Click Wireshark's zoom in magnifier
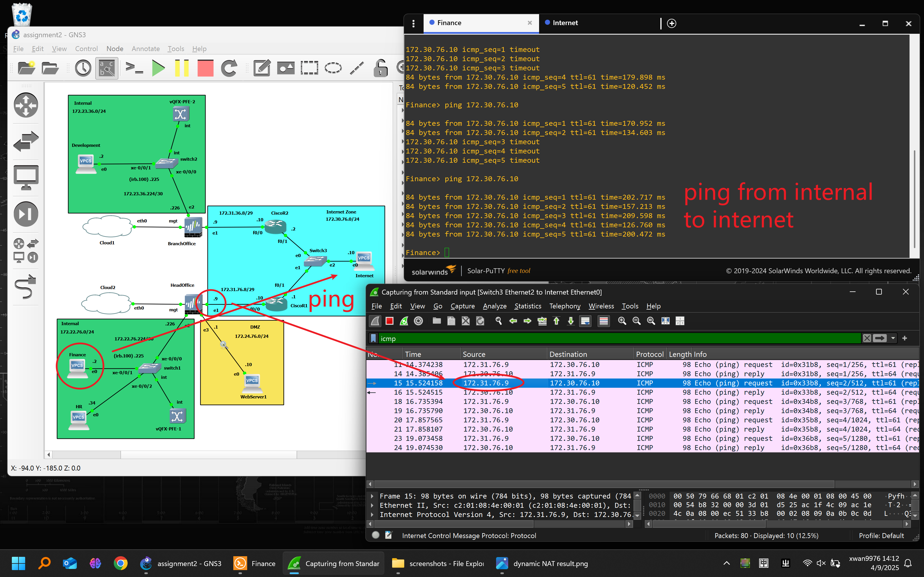The height and width of the screenshot is (577, 924). pyautogui.click(x=622, y=321)
